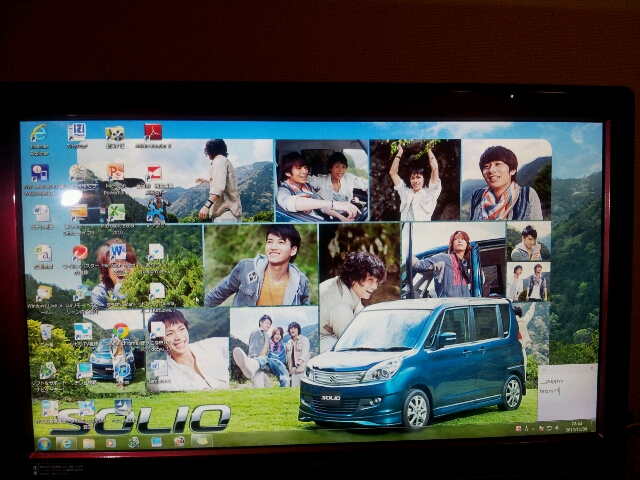Open the SmartVision TV shortcut beside Recycle Bin
This screenshot has width=640, height=480.
(x=83, y=336)
